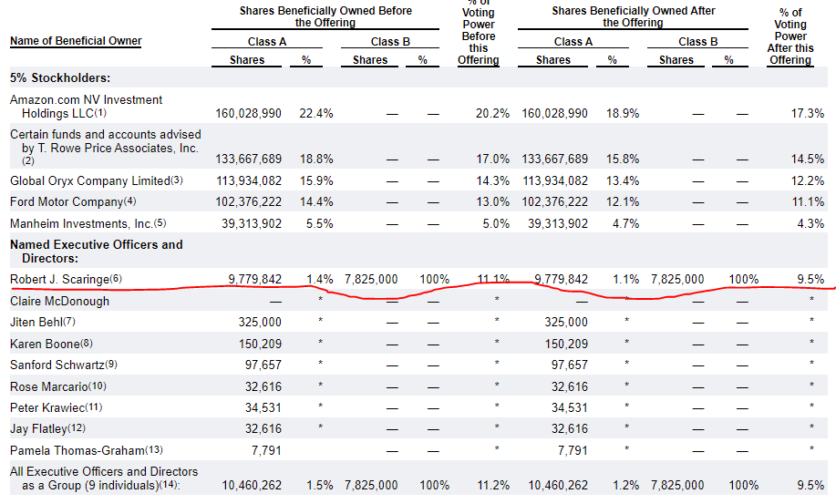Click the 'Karen Boone' row name
The height and width of the screenshot is (504, 836).
[x=45, y=344]
